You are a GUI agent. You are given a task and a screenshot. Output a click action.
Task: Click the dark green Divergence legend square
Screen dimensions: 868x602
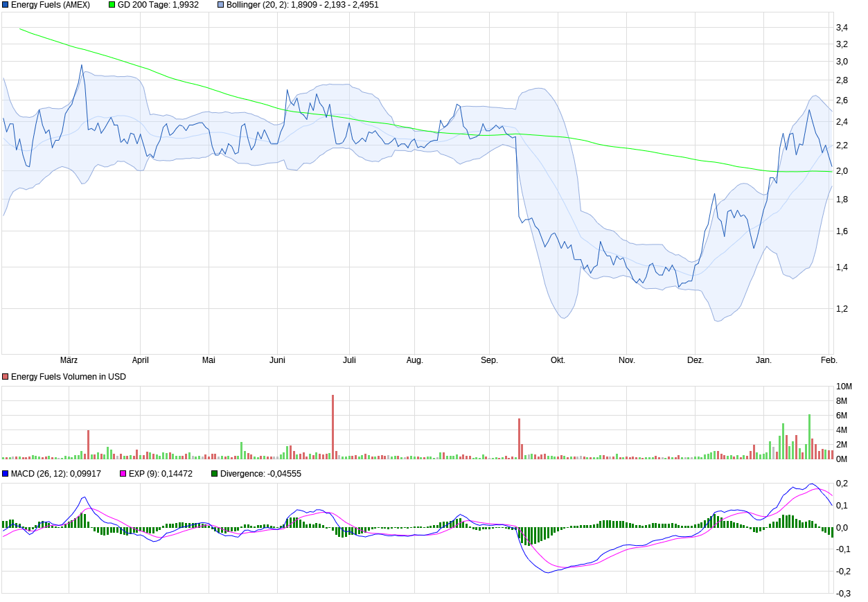pos(215,474)
